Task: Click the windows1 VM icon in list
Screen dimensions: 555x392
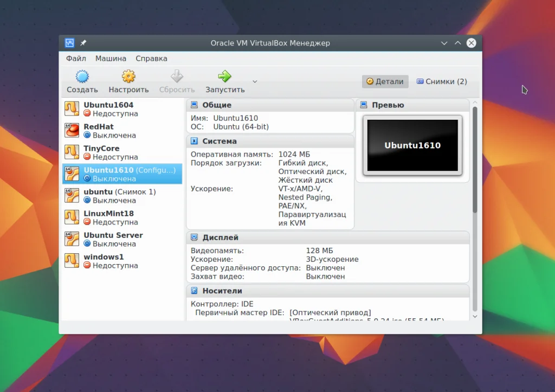Action: (x=72, y=261)
